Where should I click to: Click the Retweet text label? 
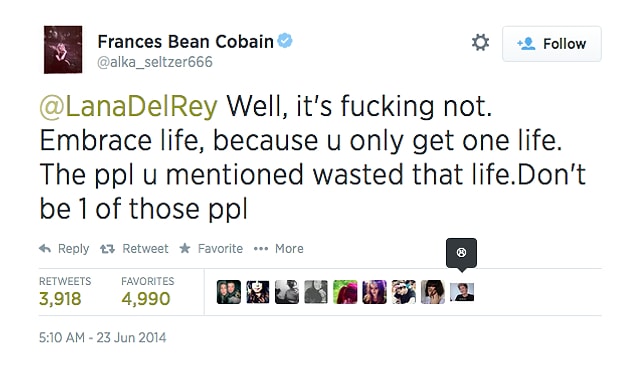[145, 249]
